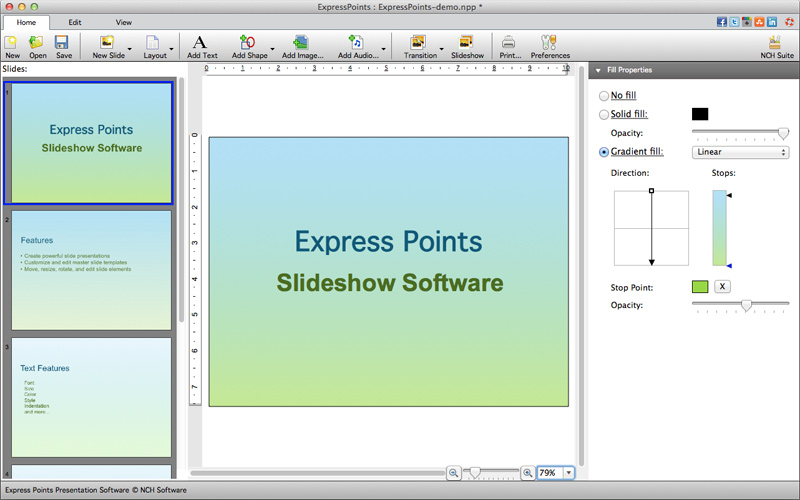
Task: Click the zoom slider handle
Action: click(474, 473)
